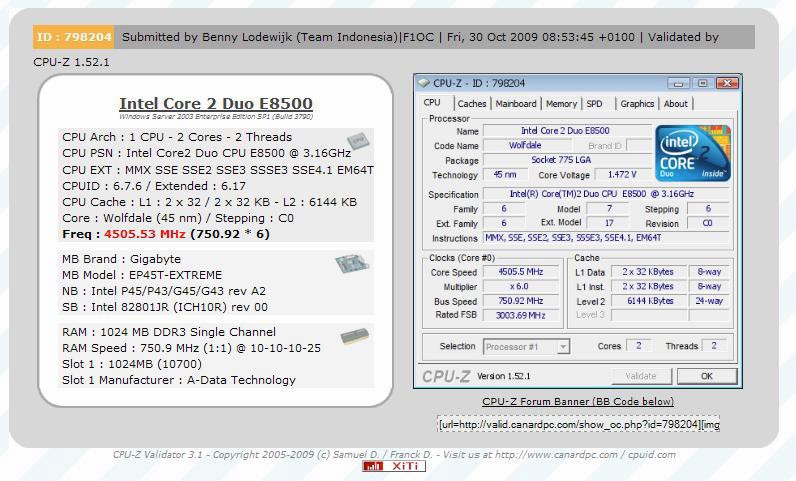The width and height of the screenshot is (796, 481).
Task: Click the RAM Speed 750.9 MHz line
Action: click(191, 348)
